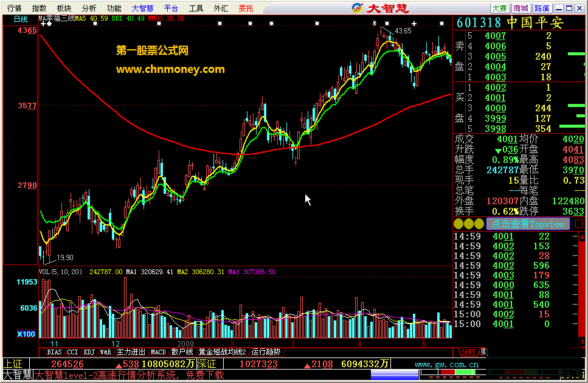The image size is (588, 383).
Task: Click the 日线 period label
Action: tap(21, 19)
